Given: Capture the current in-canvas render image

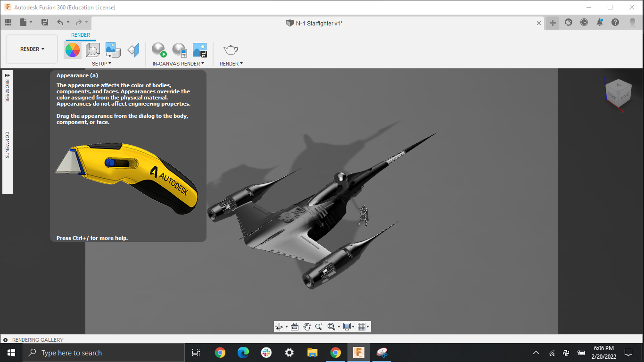Looking at the screenshot, I should [199, 49].
